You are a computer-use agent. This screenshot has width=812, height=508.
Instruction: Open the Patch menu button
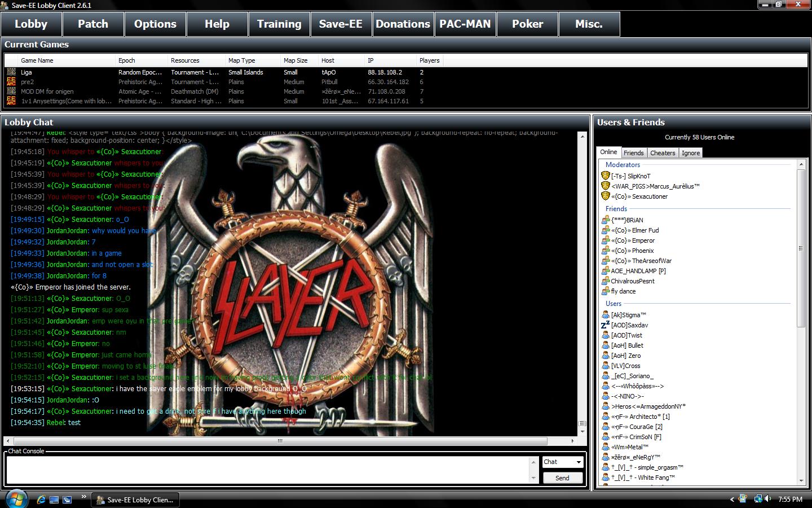coord(93,24)
